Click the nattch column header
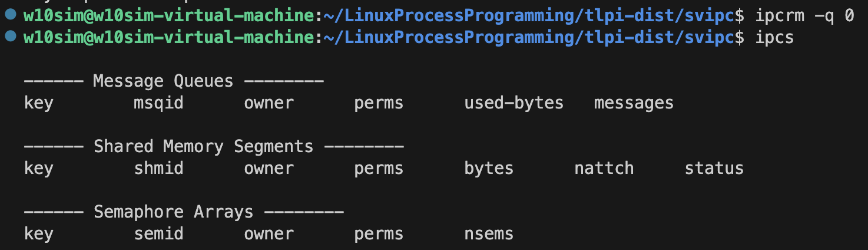The width and height of the screenshot is (868, 250). pos(604,169)
